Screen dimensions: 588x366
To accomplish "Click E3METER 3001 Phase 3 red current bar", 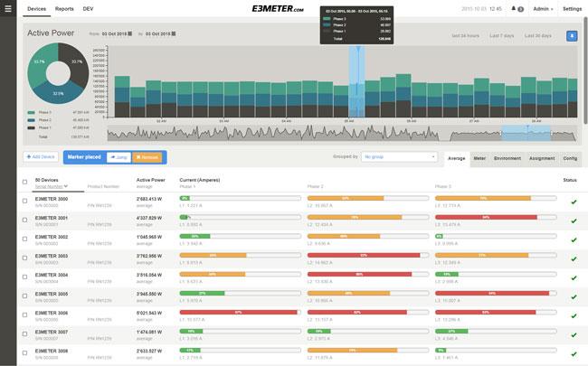I will click(x=486, y=217).
